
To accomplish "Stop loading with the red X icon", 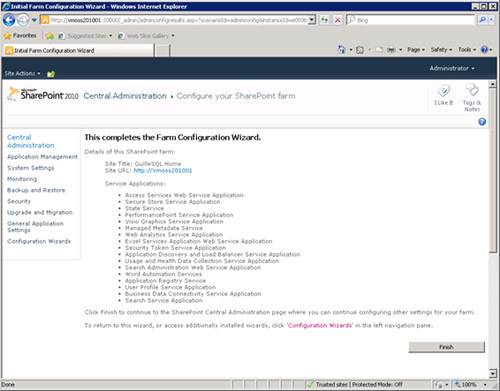I will [338, 20].
